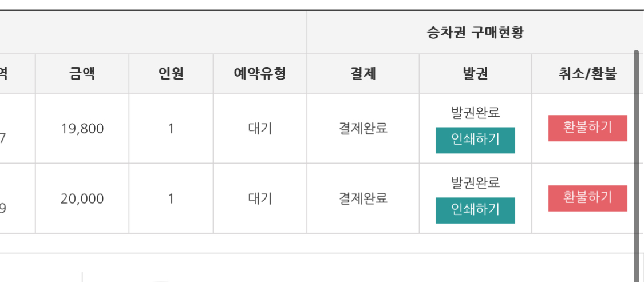The width and height of the screenshot is (644, 282).
Task: Click the 승차권 구매현황 group header
Action: [475, 33]
